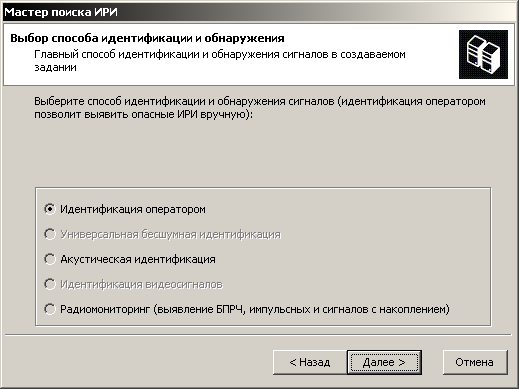The height and width of the screenshot is (389, 519).
Task: Select the 'Идентификация оператором' radio button
Action: click(50, 209)
